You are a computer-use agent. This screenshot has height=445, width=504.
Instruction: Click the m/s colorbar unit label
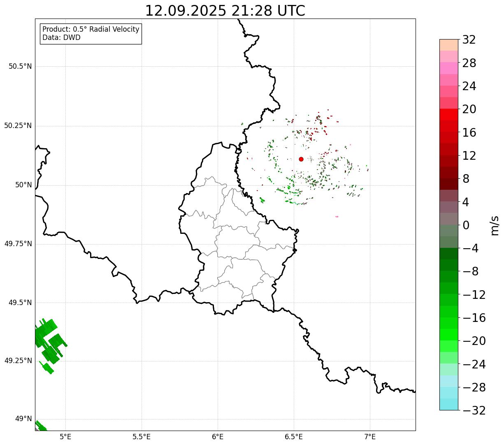[495, 225]
